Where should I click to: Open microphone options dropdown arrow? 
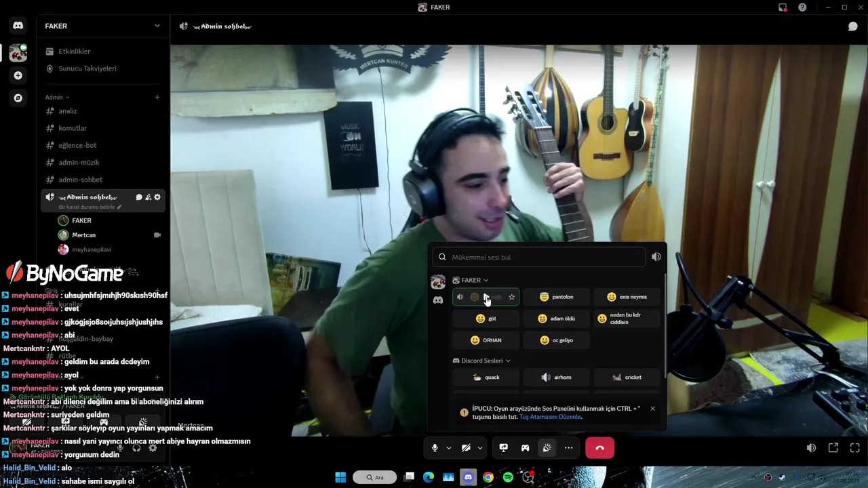(448, 448)
